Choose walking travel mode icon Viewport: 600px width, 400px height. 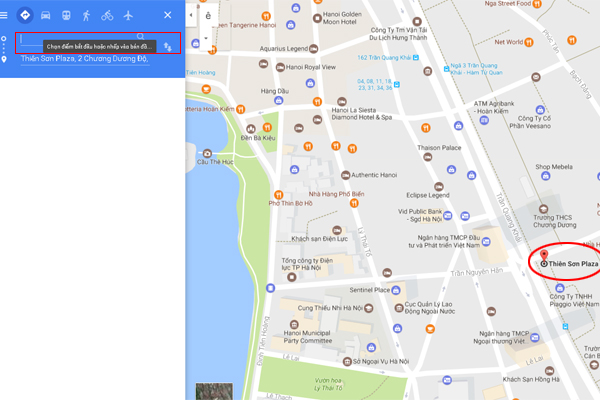tap(86, 15)
